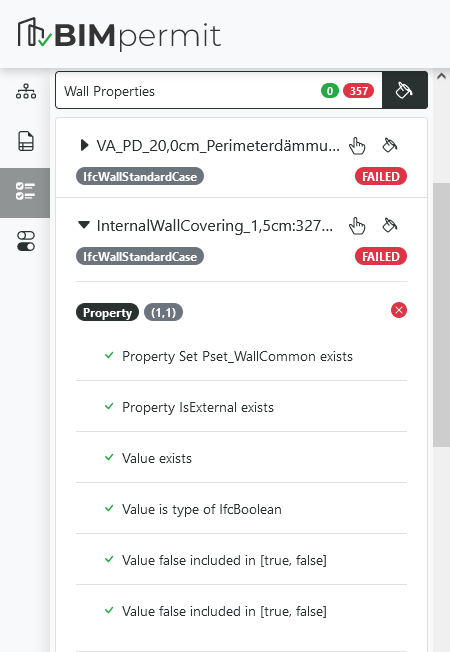Viewport: 450px width, 652px height.
Task: Open the model hierarchy tree sidebar icon
Action: [26, 91]
